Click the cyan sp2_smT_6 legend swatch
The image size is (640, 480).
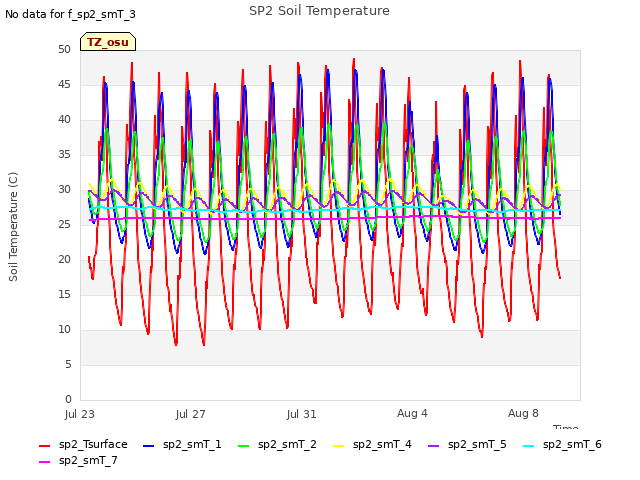click(529, 446)
